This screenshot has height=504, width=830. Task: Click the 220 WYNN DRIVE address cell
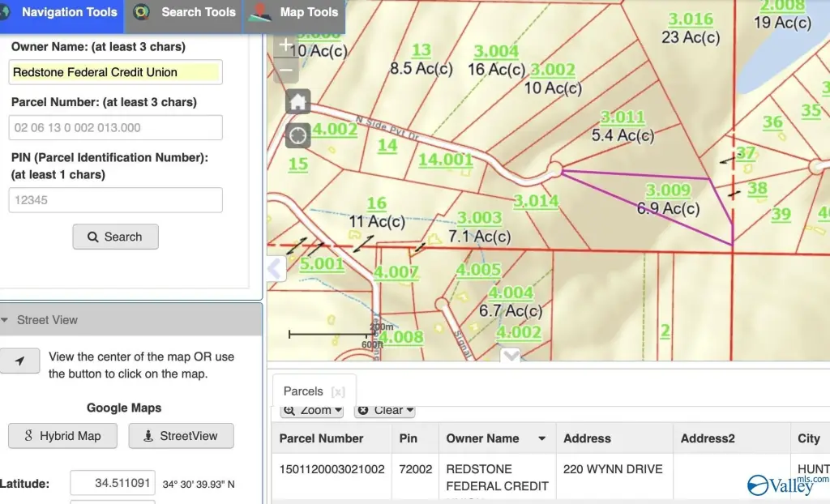point(613,469)
